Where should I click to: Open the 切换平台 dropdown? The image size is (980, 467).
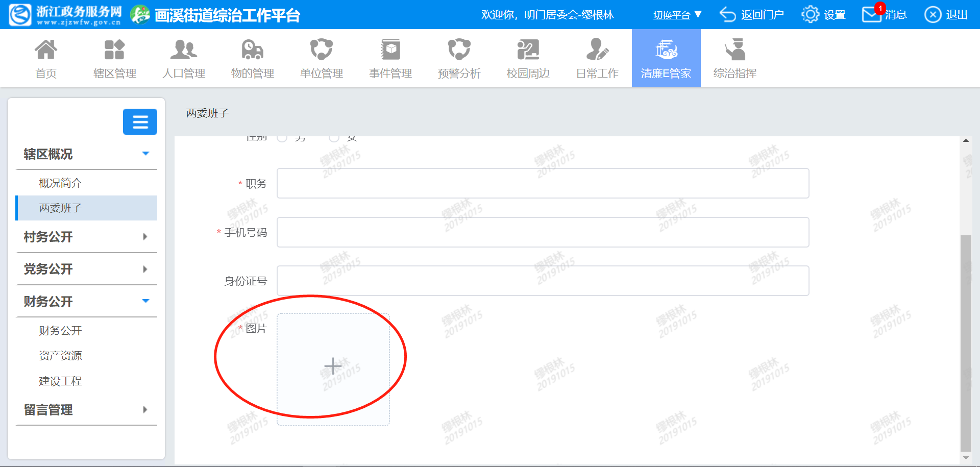677,15
